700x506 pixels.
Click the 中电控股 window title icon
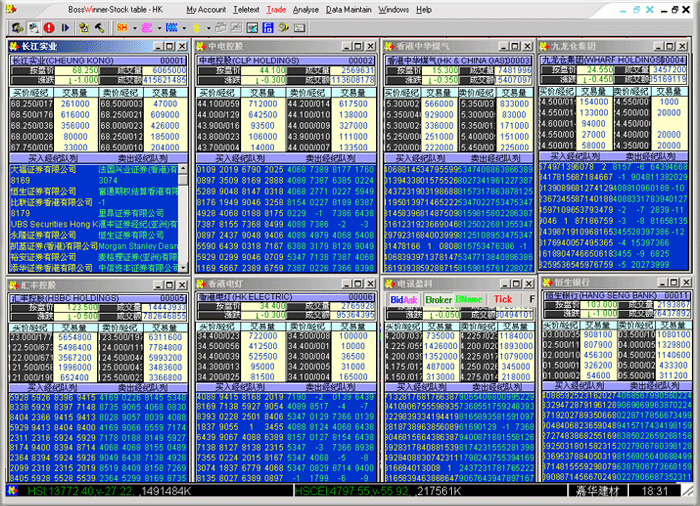click(201, 46)
